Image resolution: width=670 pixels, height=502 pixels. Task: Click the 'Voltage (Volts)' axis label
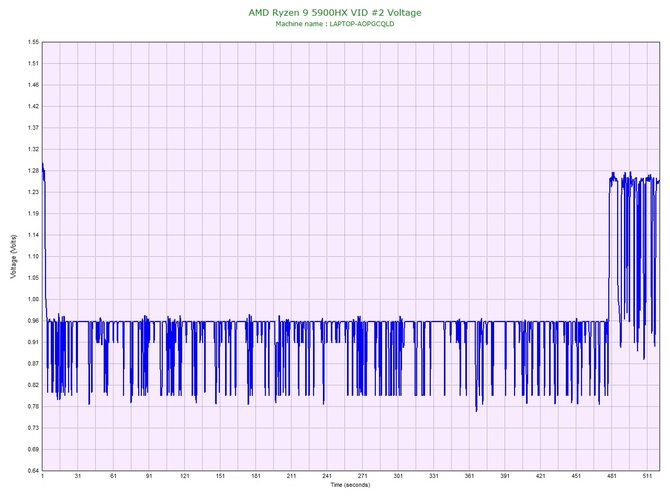coord(13,256)
